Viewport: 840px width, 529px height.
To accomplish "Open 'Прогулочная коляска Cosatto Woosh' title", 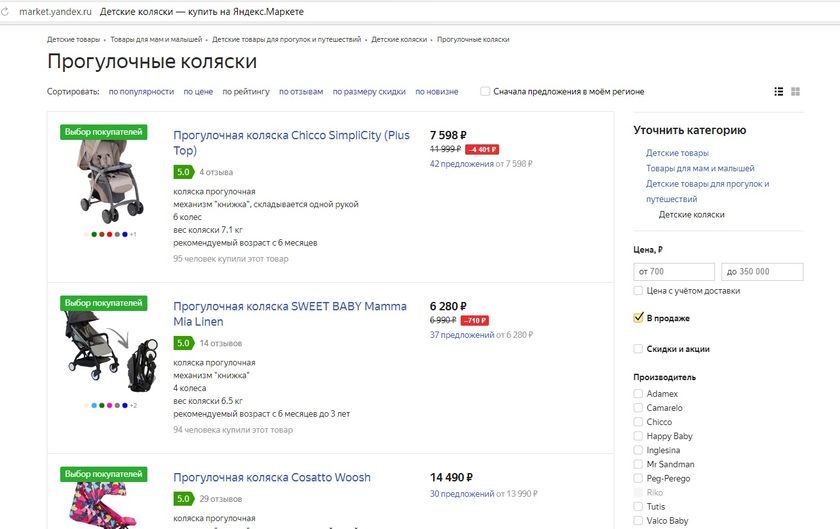I will [x=272, y=478].
